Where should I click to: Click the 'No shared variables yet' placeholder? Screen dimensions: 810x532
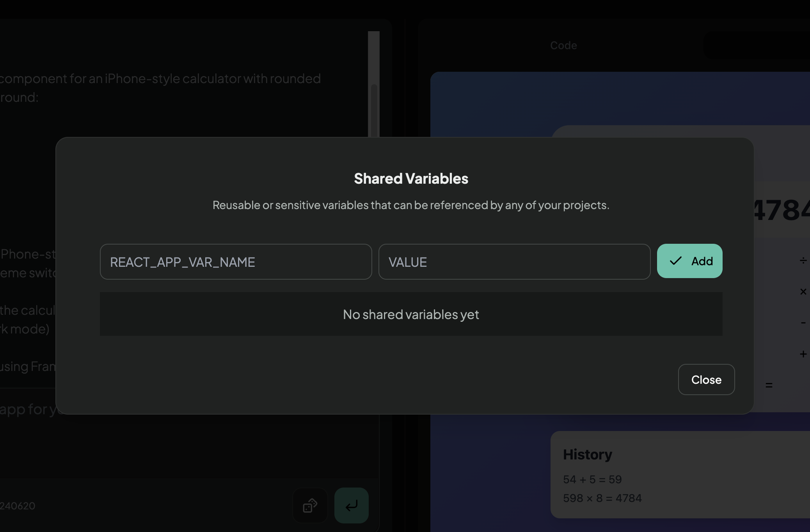[411, 314]
